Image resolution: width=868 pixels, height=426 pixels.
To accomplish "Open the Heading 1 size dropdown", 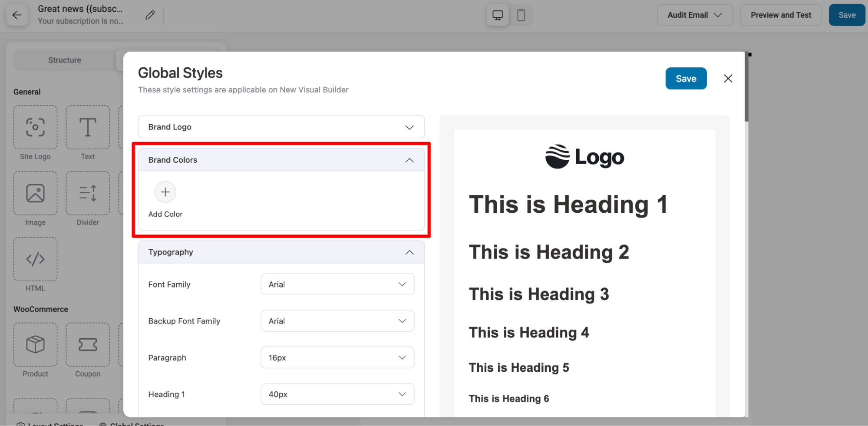I will pos(337,394).
